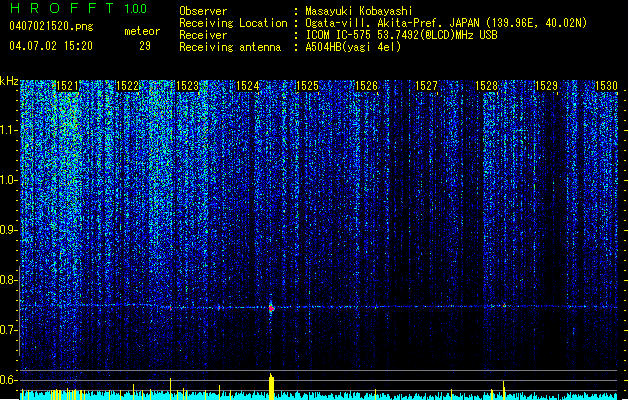
Task: Select observer name Masayuki Kobayashi
Action: pos(359,11)
